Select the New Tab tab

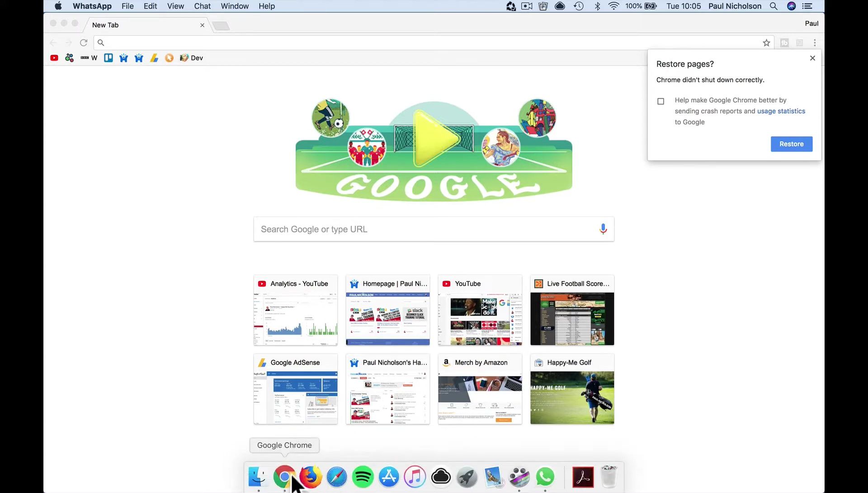pos(145,25)
